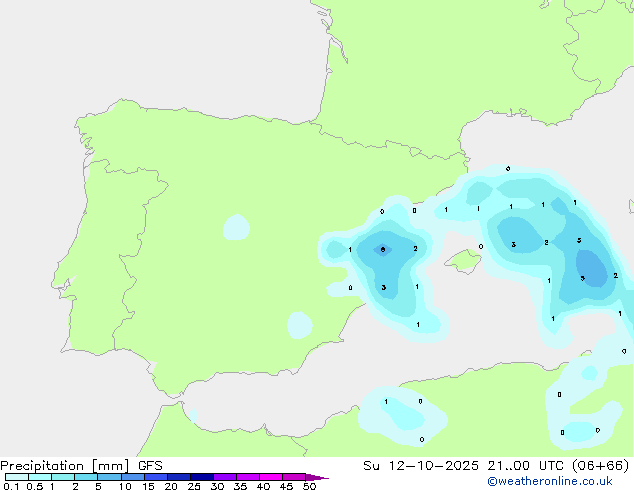The image size is (634, 490).
Task: Open the weatheronline.co.uk copyright link
Action: (550, 481)
